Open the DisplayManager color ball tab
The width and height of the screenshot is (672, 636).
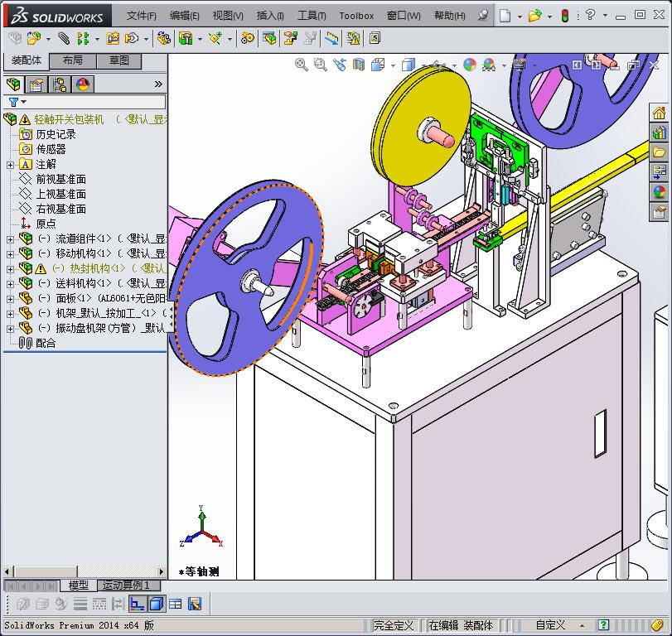83,84
